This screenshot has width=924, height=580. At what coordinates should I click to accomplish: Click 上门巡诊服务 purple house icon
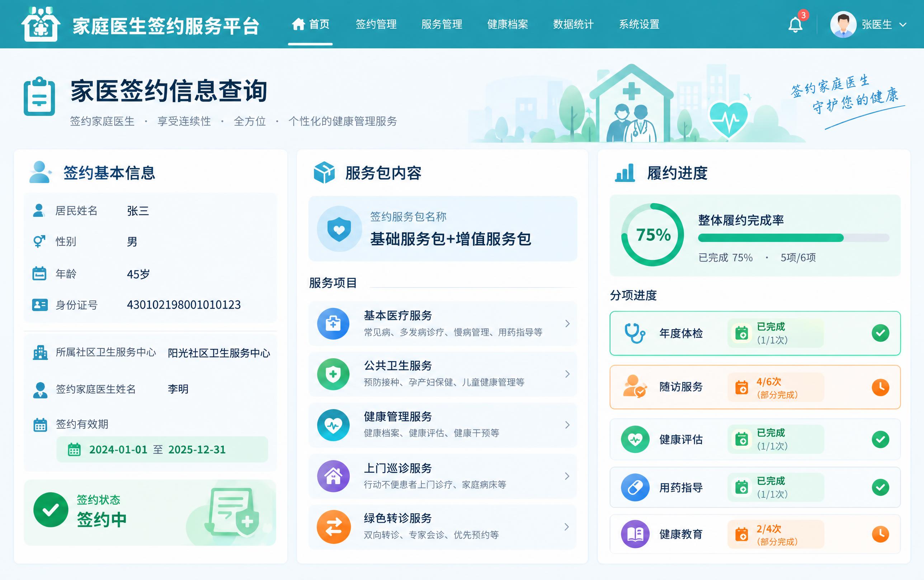click(333, 476)
